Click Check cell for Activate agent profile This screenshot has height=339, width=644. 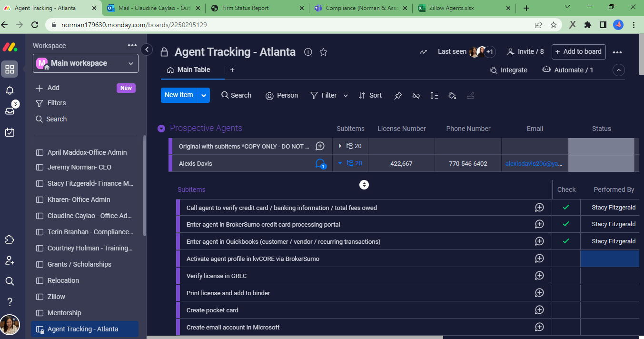click(x=566, y=259)
